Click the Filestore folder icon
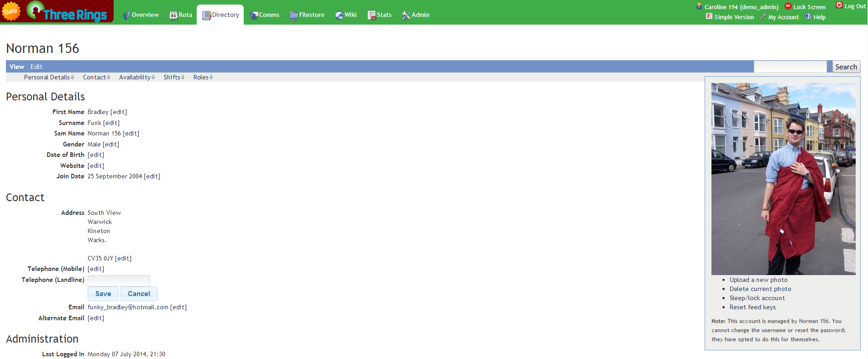This screenshot has height=359, width=868. (293, 15)
